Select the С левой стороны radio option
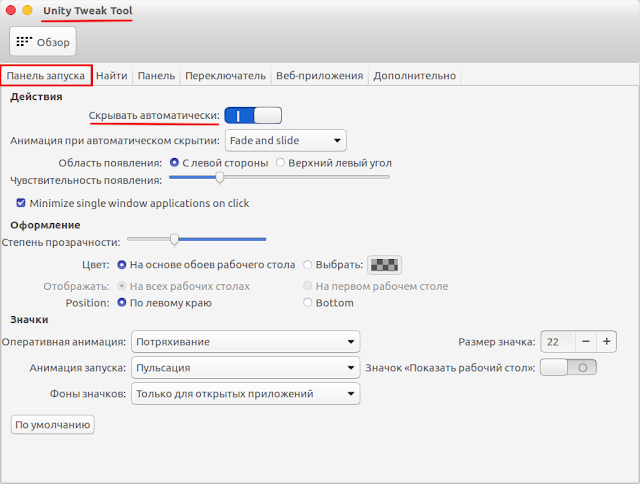 pos(219,163)
